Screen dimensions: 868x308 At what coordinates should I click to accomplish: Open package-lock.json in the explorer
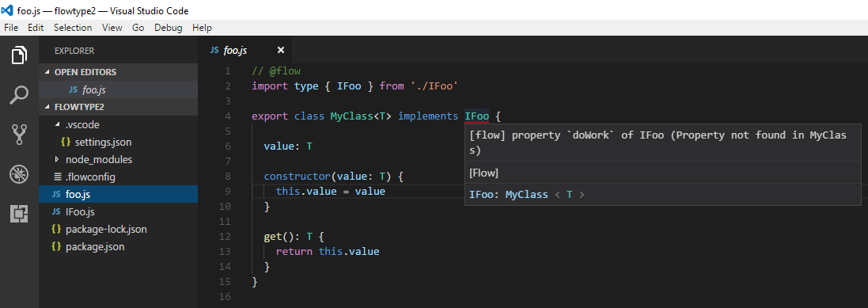pos(119,230)
